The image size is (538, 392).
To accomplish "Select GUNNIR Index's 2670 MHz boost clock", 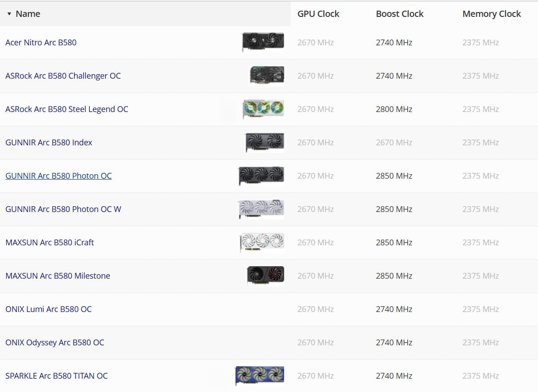I will pos(394,143).
